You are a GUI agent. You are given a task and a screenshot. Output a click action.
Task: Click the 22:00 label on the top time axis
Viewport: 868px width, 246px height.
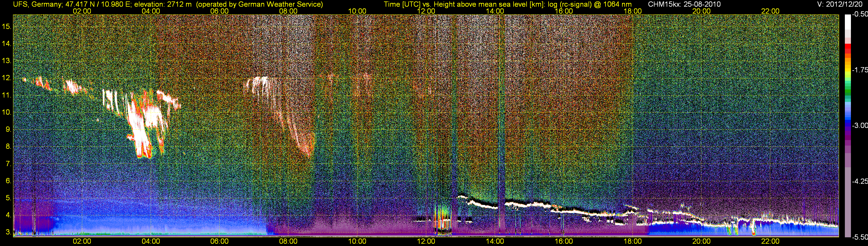point(770,11)
